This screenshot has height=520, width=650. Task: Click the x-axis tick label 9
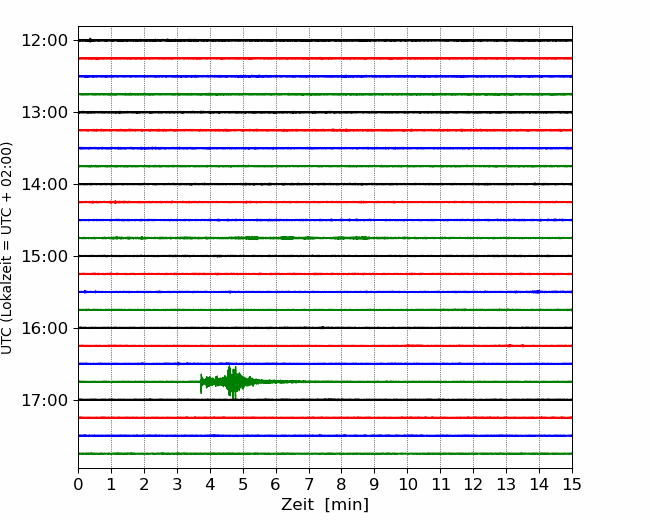tap(375, 484)
